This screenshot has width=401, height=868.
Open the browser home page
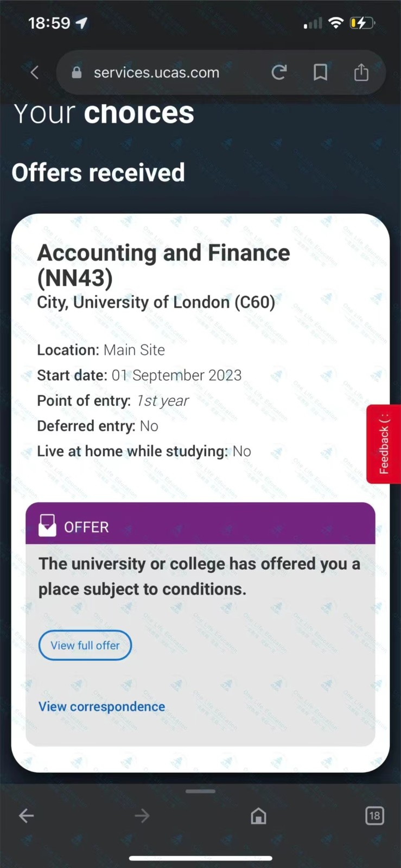coord(258,815)
